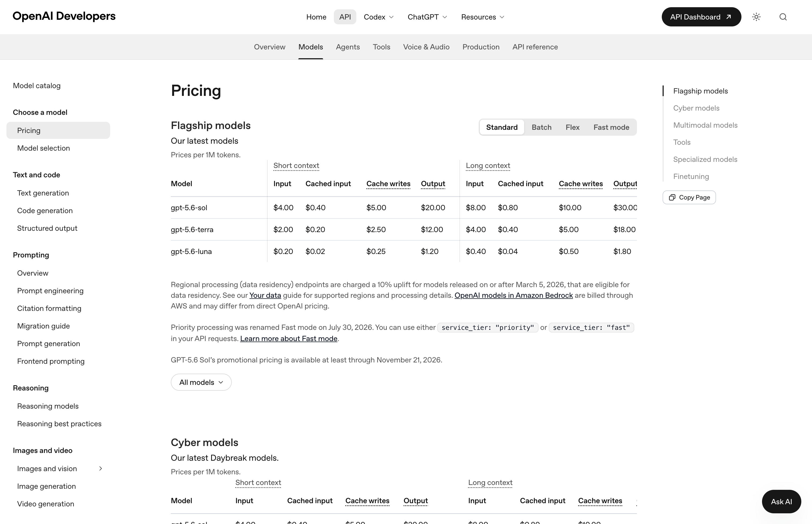Jump to Cyber models section in outline
The width and height of the screenshot is (812, 524).
coord(696,108)
